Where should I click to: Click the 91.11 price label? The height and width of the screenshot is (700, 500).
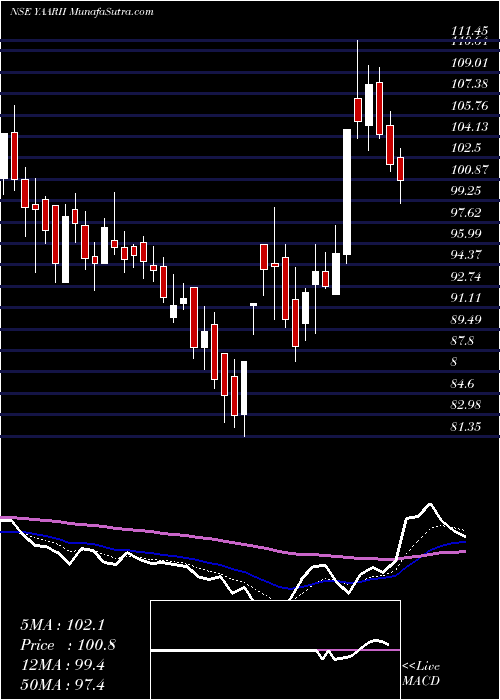[x=467, y=298]
